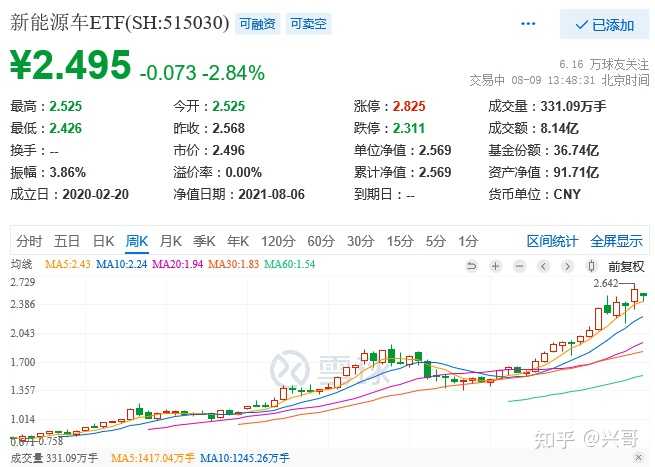655x467 pixels.
Task: Click the MA10:2.24 indicator label
Action: point(122,264)
